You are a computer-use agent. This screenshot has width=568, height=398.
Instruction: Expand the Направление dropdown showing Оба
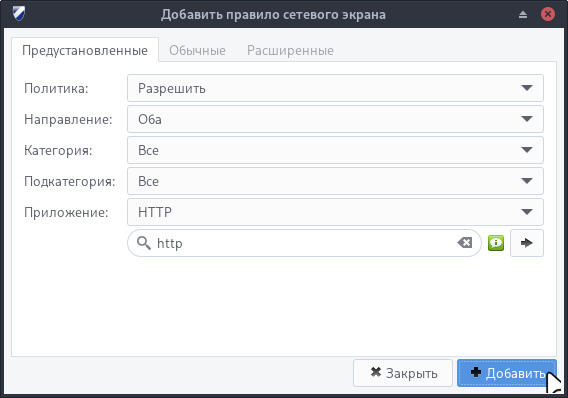pos(335,119)
